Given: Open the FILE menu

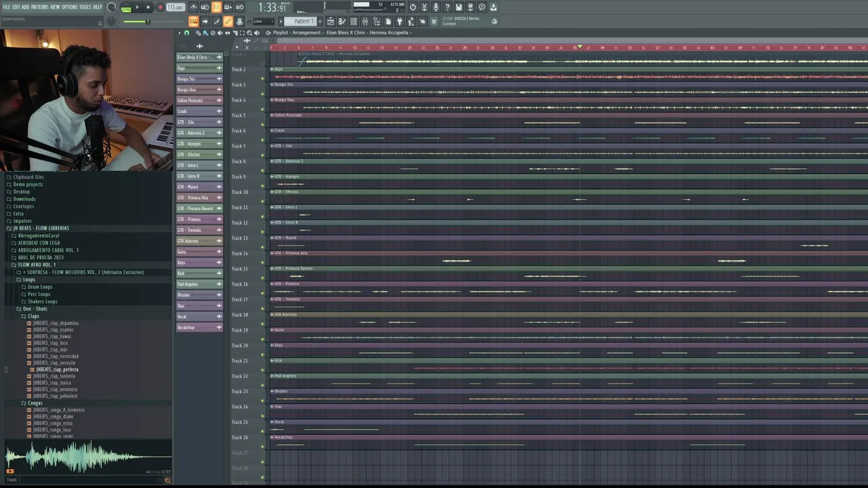Looking at the screenshot, I should [x=6, y=7].
